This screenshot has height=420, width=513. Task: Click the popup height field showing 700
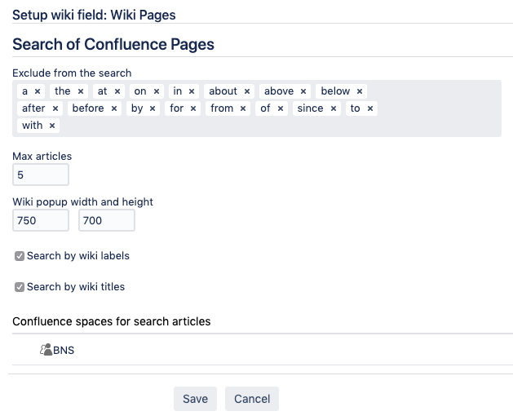coord(106,220)
